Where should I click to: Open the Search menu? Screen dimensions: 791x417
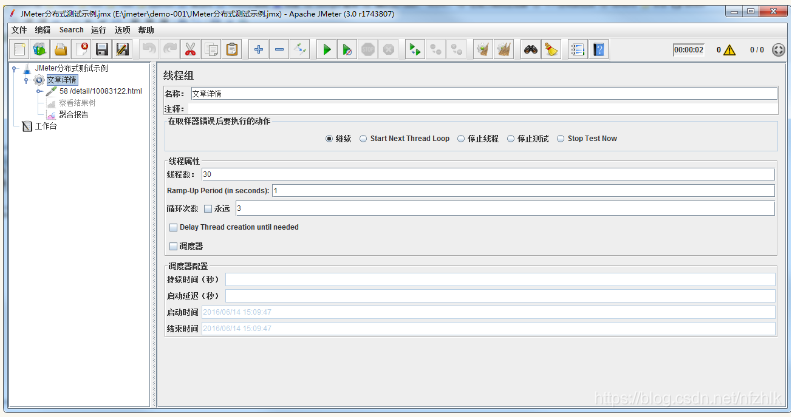[71, 30]
